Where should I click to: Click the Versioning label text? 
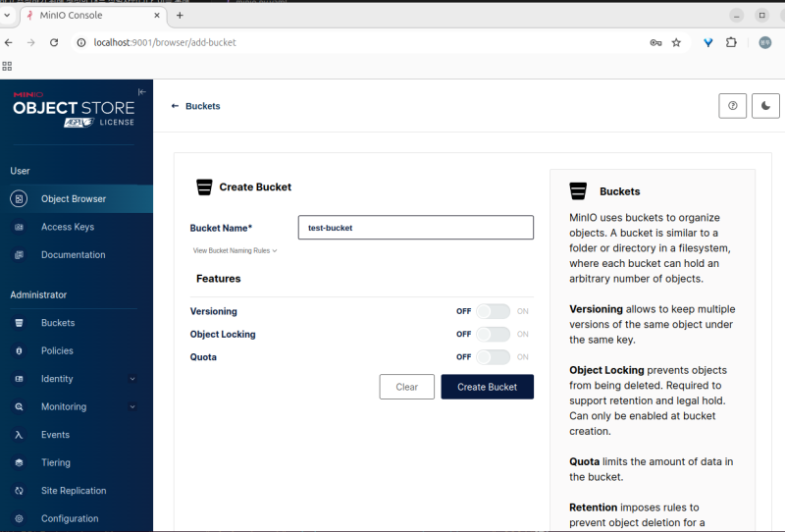pos(213,311)
